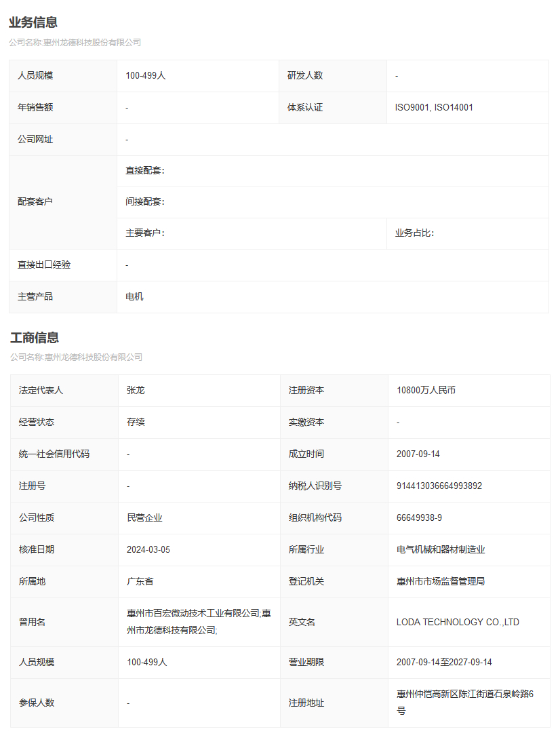Screen dimensions: 560x746
Task: Click the 英文名 label
Action: (x=302, y=623)
